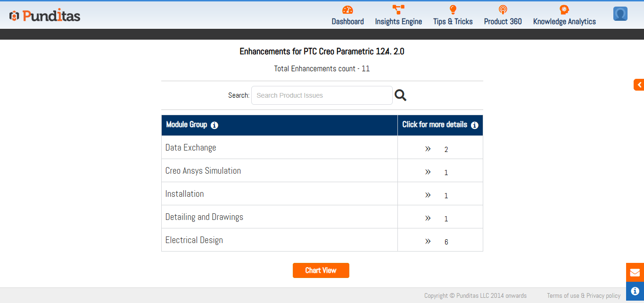
Task: Click the Punditas logo
Action: tap(45, 16)
